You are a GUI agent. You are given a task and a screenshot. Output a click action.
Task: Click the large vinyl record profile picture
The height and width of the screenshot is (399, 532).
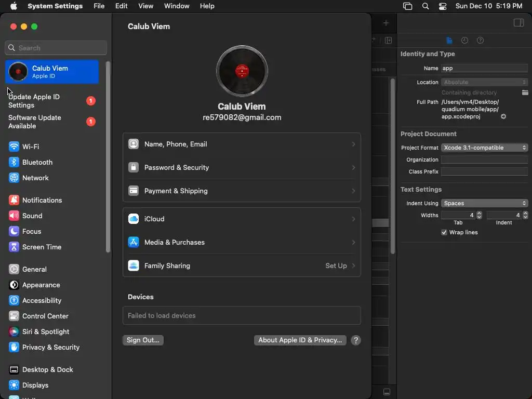[242, 71]
